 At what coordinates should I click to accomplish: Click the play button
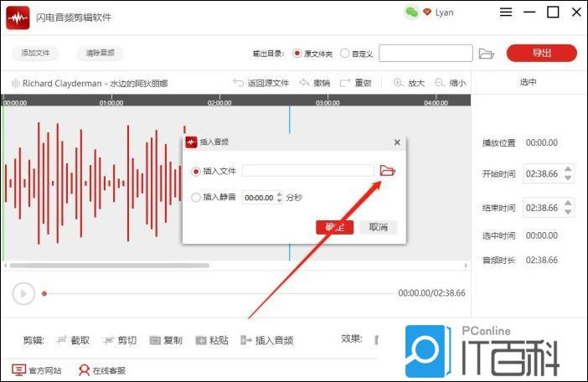(x=23, y=293)
